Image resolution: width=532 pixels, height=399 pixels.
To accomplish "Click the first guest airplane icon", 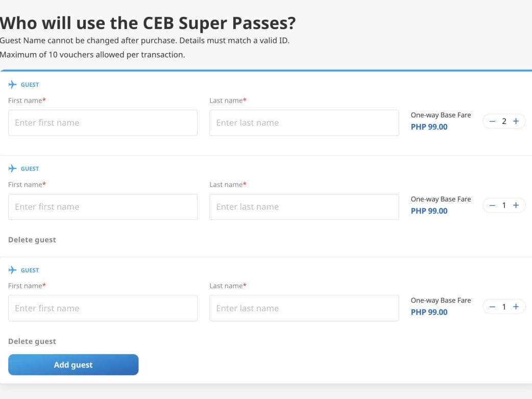I will point(12,84).
